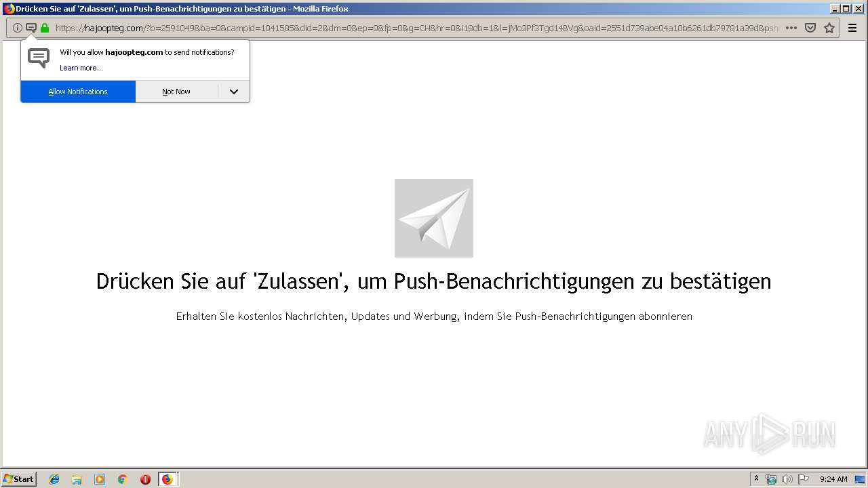Click the volume speaker tray icon

coord(787,479)
